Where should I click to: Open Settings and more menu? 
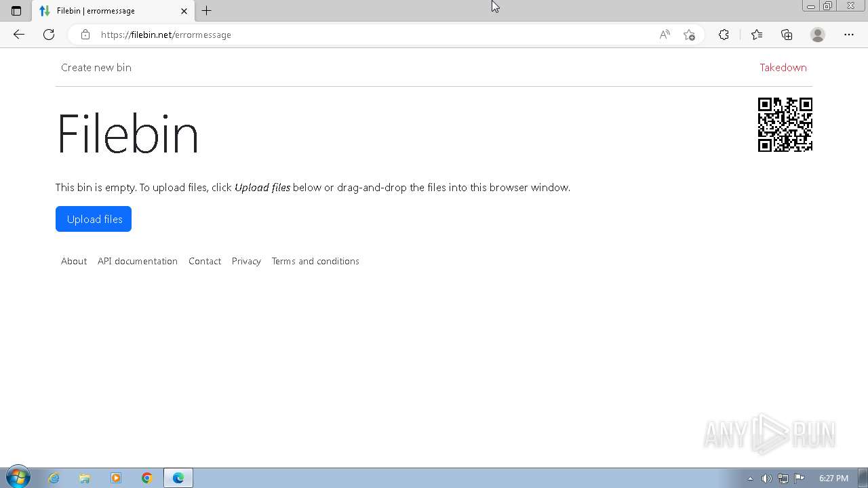coord(849,35)
